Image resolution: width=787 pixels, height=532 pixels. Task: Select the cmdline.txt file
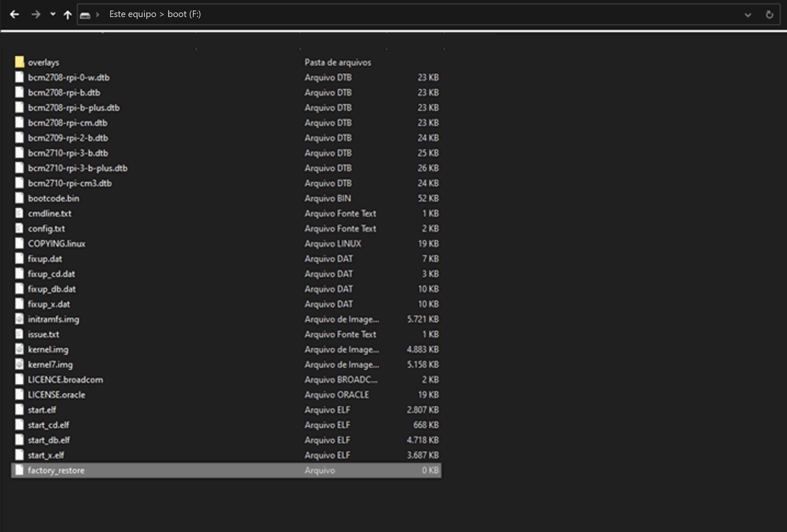pyautogui.click(x=50, y=213)
